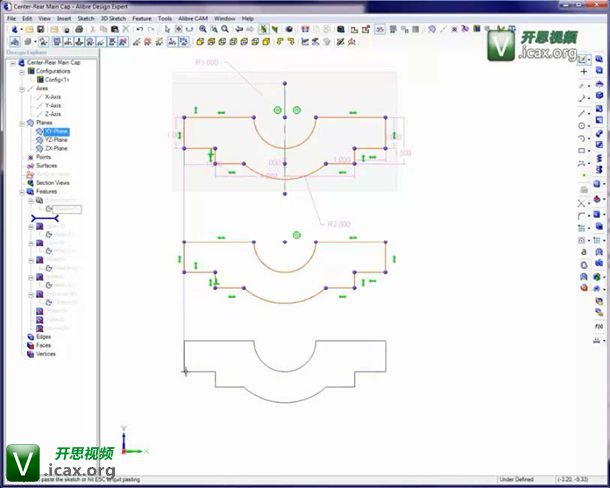
Task: Click the zoom in magnifier icon
Action: tap(203, 29)
